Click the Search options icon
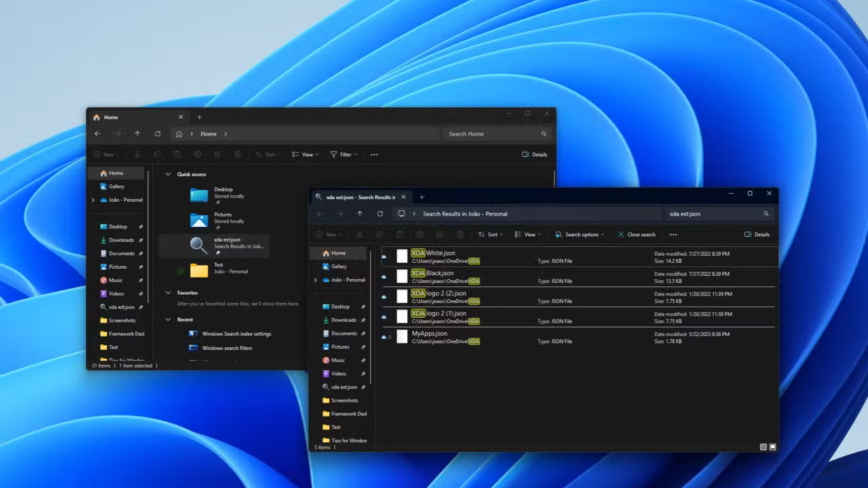868x488 pixels. click(579, 235)
